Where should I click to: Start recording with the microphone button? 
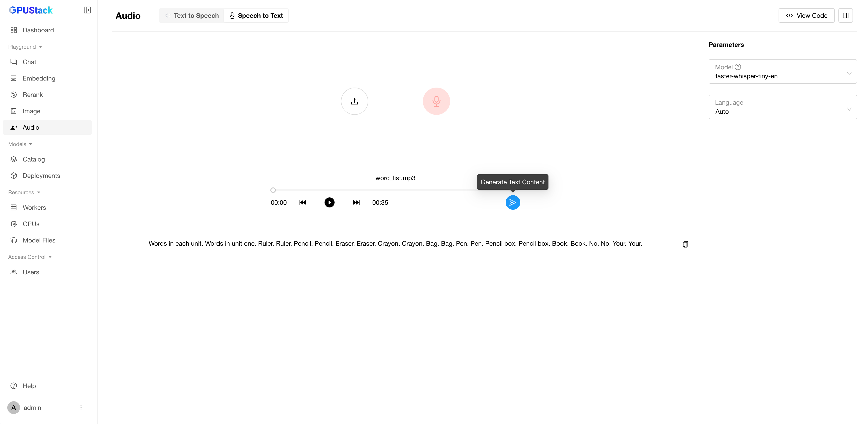(x=436, y=101)
